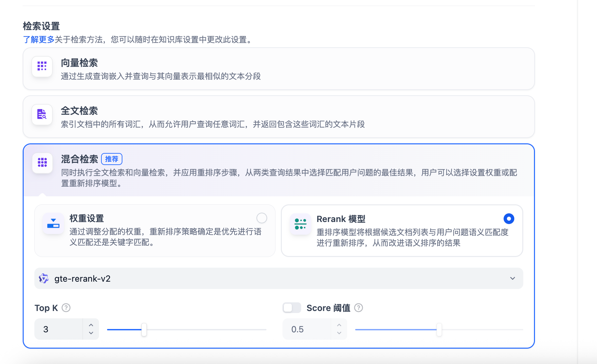Image resolution: width=597 pixels, height=364 pixels.
Task: Click the gte-rerank-v2 model logo icon
Action: click(x=44, y=278)
